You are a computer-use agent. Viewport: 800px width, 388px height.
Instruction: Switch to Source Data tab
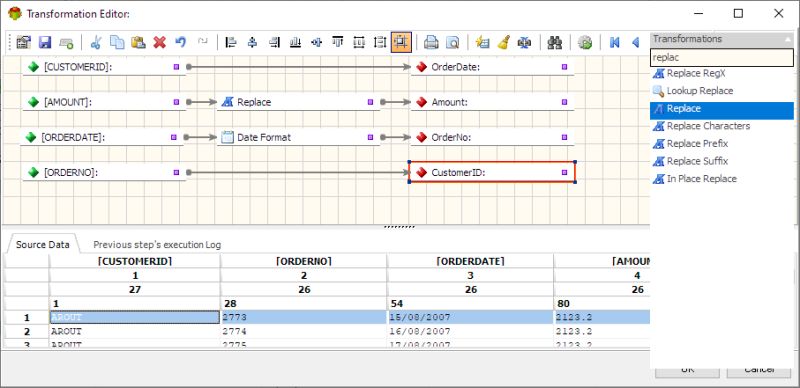pyautogui.click(x=43, y=245)
